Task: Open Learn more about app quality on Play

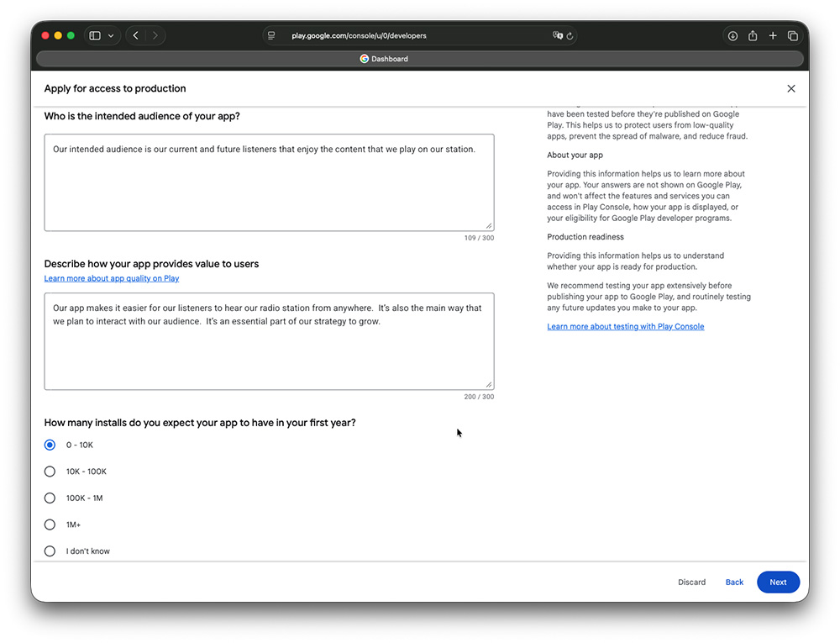Action: tap(112, 279)
